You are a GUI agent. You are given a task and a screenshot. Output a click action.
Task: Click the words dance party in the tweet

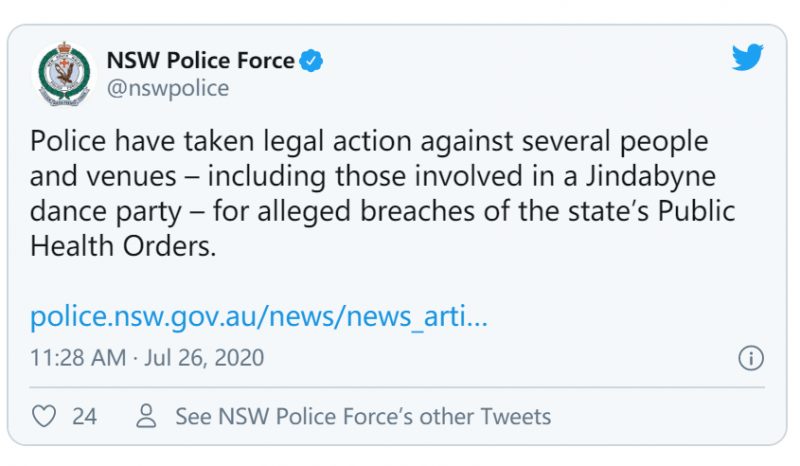(106, 211)
